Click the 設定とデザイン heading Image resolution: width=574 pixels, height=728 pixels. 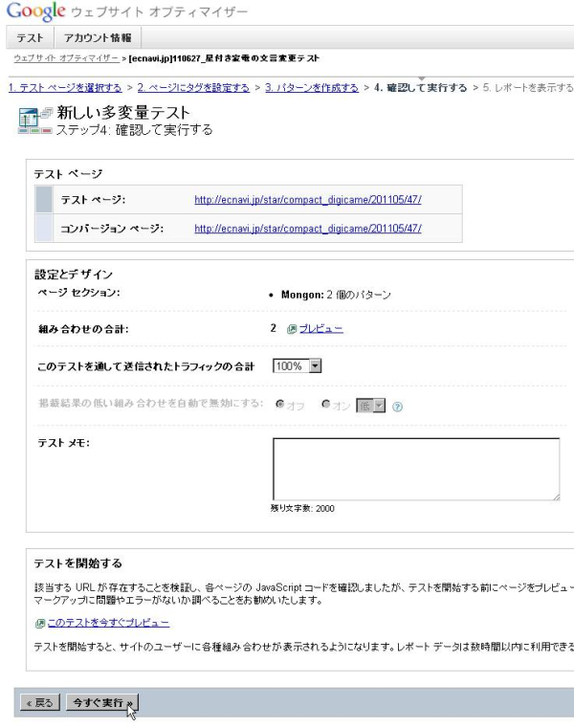(x=74, y=275)
